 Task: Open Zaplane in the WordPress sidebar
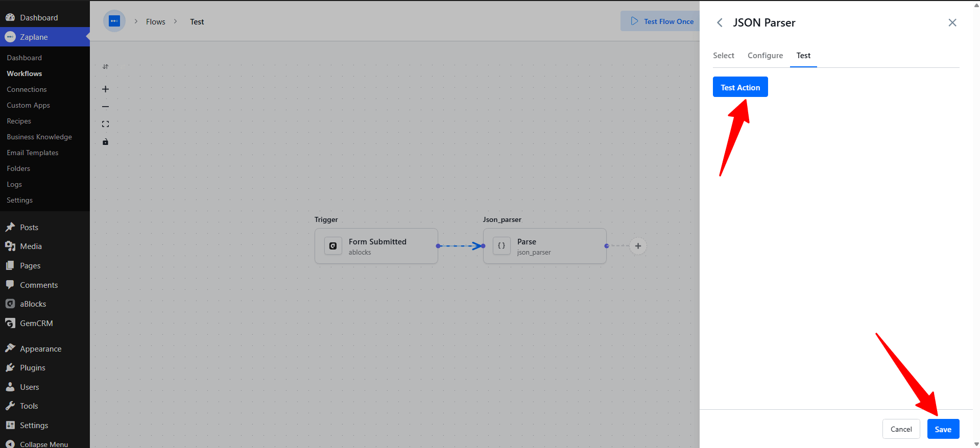[45, 37]
